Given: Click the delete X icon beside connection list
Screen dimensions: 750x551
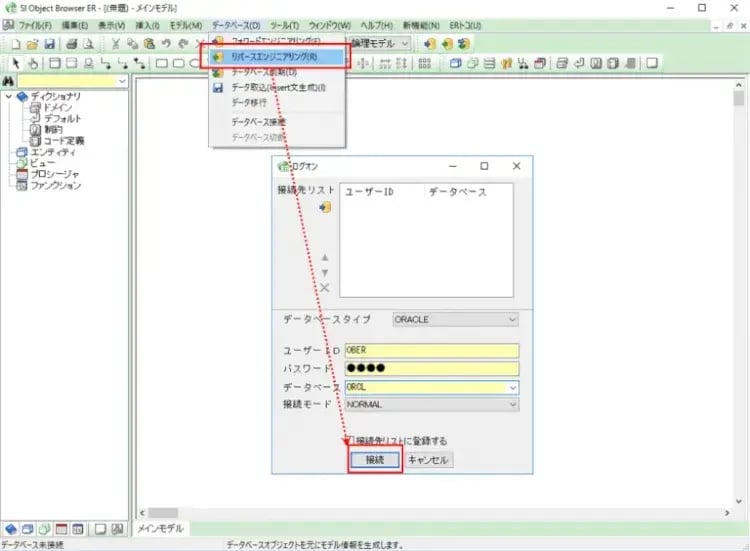Looking at the screenshot, I should click(324, 287).
